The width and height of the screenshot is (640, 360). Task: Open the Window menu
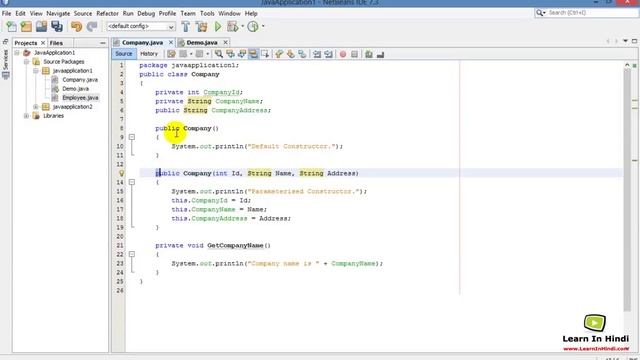click(229, 13)
